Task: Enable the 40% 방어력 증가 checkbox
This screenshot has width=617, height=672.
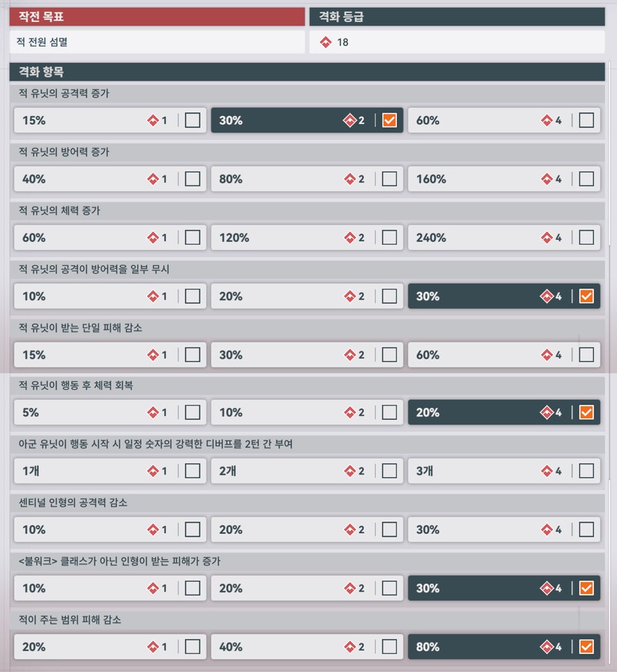Action: coord(193,179)
